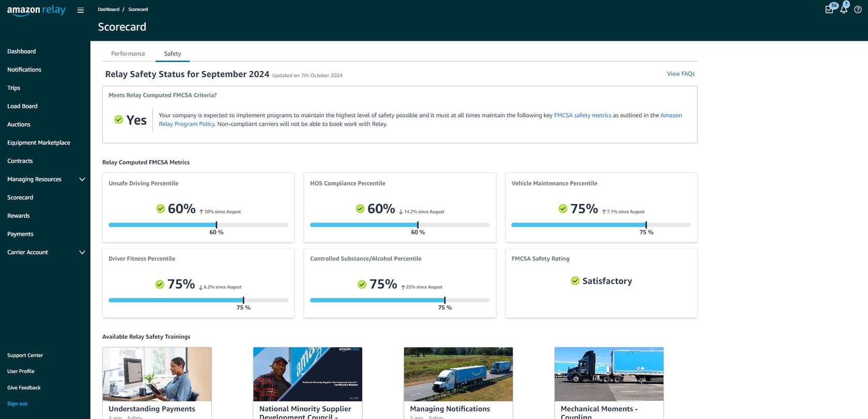Viewport: 868px width, 419px height.
Task: Open the hamburger menu icon
Action: [81, 10]
